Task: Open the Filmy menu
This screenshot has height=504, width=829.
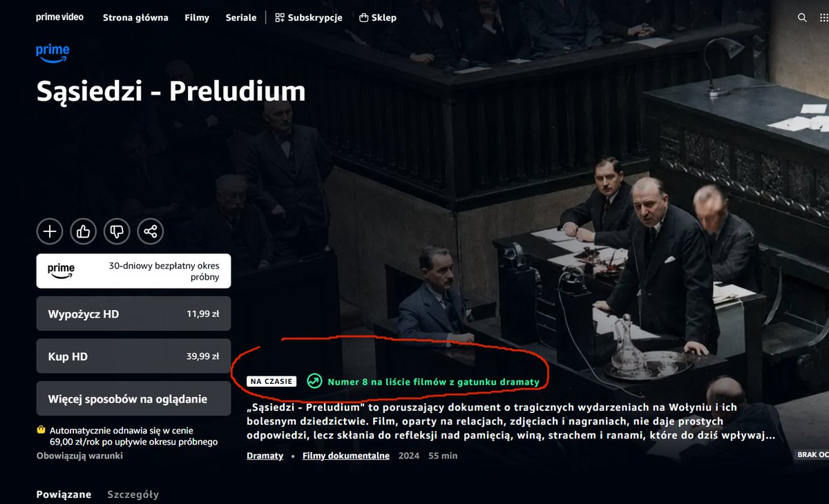Action: 197,18
